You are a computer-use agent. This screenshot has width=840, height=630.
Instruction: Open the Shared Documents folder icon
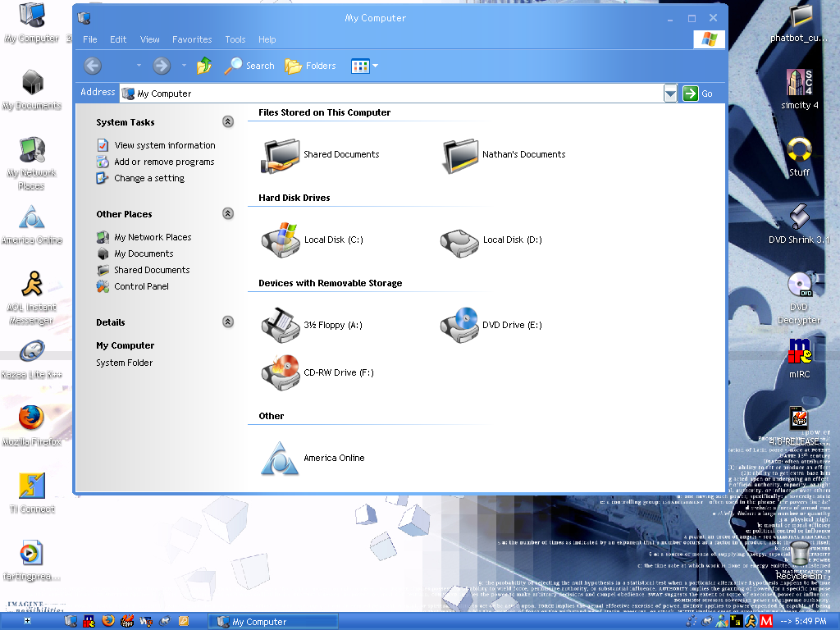(281, 154)
